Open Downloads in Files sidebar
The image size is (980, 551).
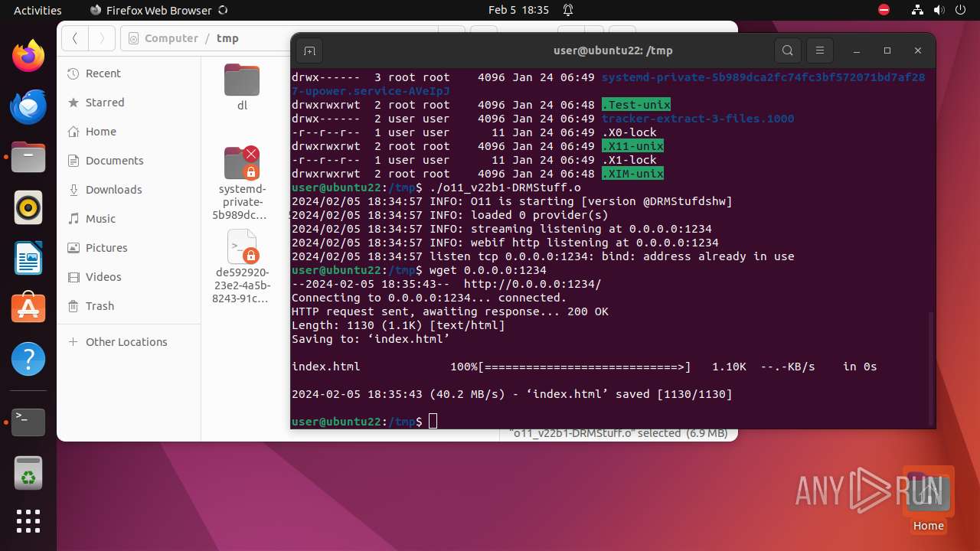[129, 190]
